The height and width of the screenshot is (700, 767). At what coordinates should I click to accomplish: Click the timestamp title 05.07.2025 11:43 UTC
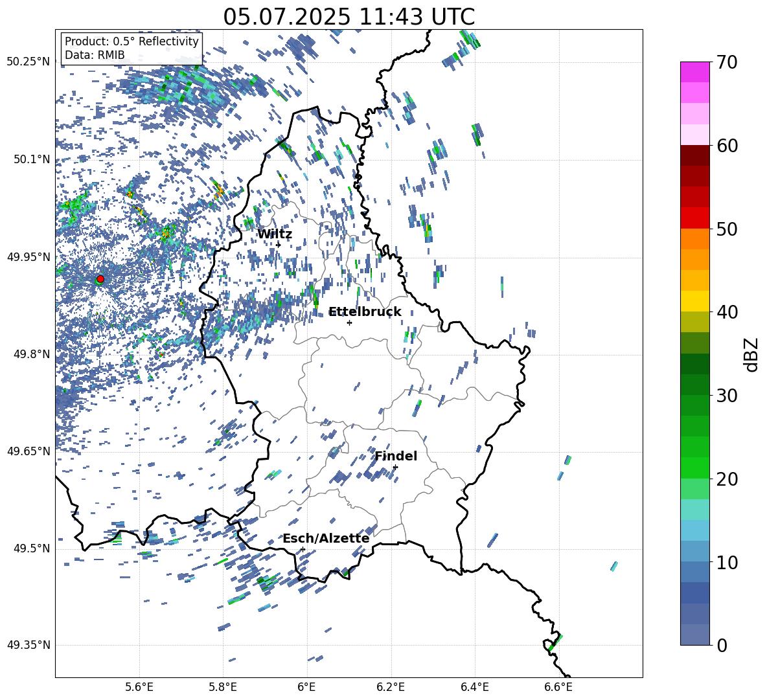pyautogui.click(x=349, y=17)
